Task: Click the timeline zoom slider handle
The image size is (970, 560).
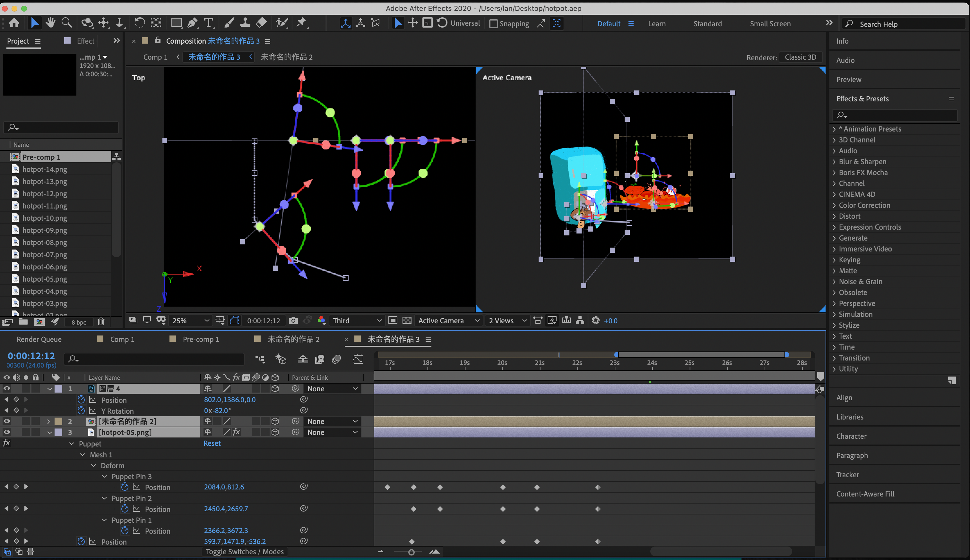Action: 411,552
